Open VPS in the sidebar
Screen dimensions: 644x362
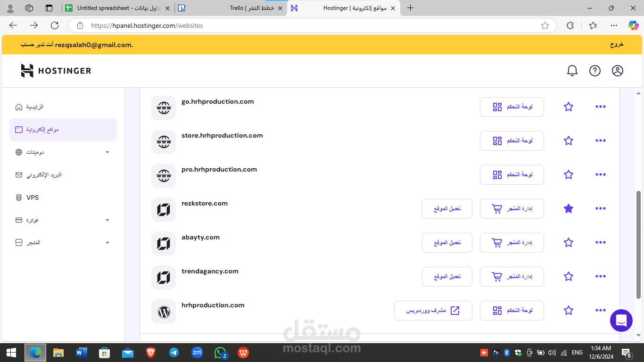point(63,197)
